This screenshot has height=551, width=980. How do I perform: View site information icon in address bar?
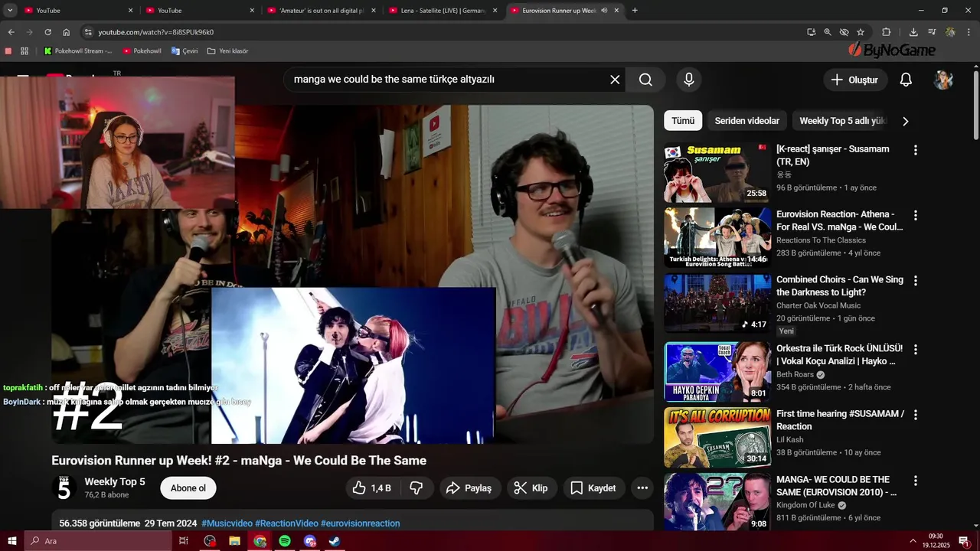coord(88,32)
